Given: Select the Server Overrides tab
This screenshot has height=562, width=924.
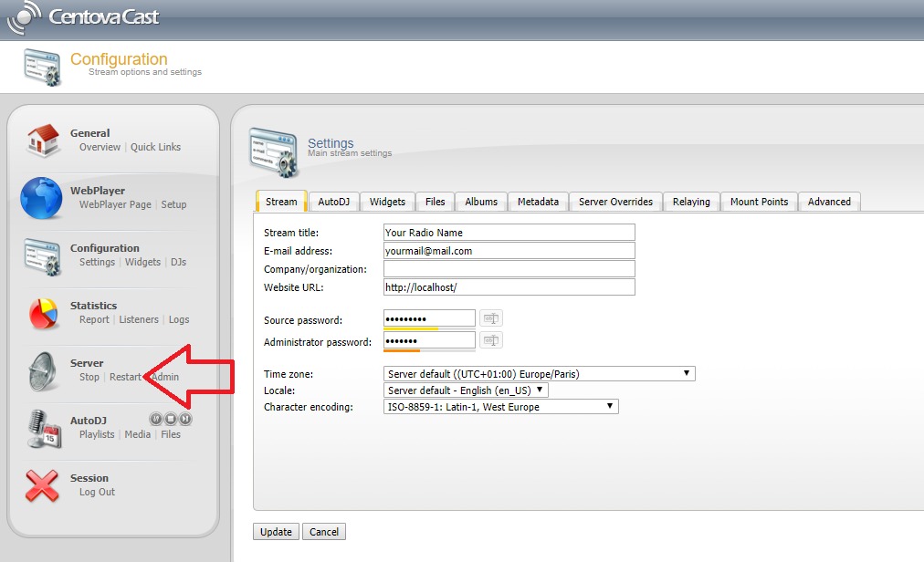Looking at the screenshot, I should (615, 202).
